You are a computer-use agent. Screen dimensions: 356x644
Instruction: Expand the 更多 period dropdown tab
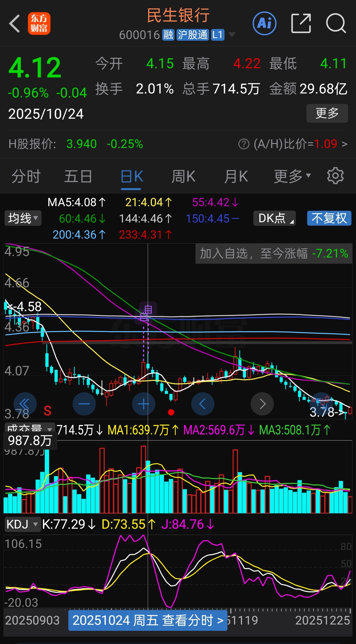click(x=292, y=176)
